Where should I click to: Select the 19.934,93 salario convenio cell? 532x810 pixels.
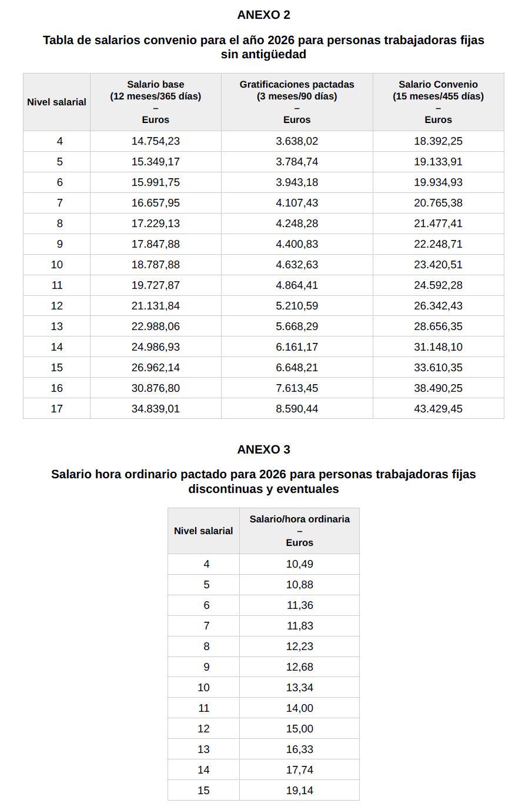pyautogui.click(x=438, y=182)
